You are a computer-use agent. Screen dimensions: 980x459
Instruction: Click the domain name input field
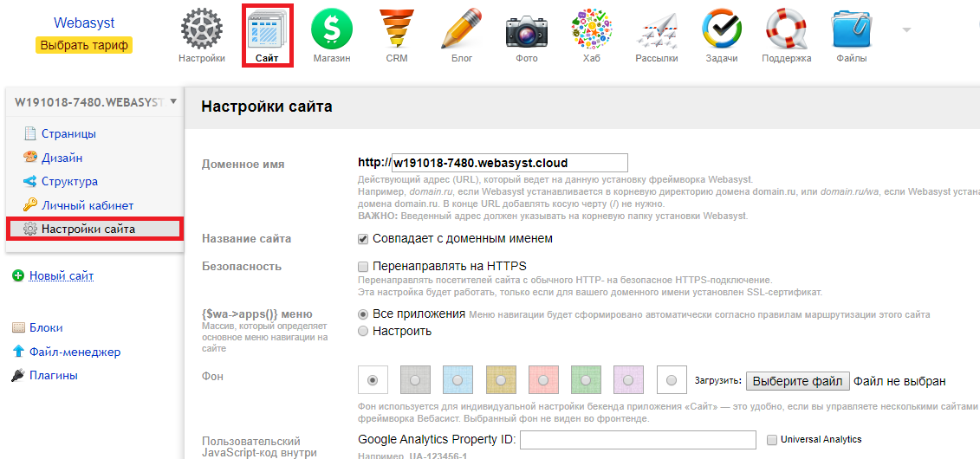[x=509, y=163]
